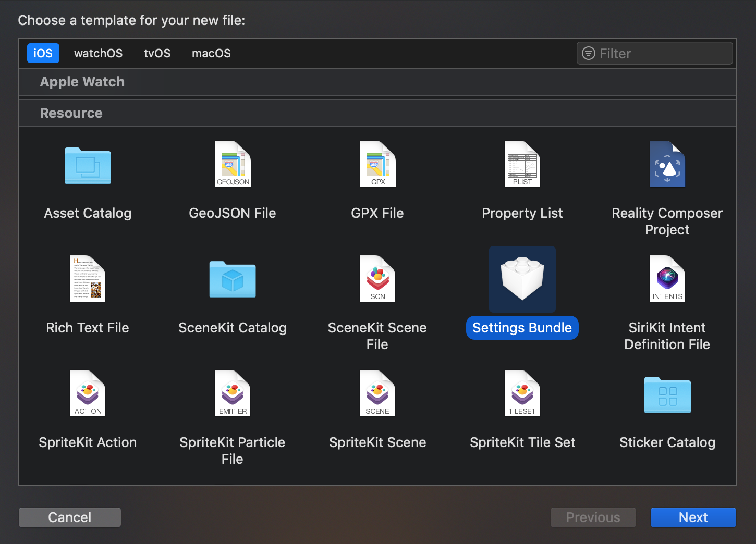The width and height of the screenshot is (756, 544).
Task: Click the 'SpriteKit Action' label
Action: (88, 442)
